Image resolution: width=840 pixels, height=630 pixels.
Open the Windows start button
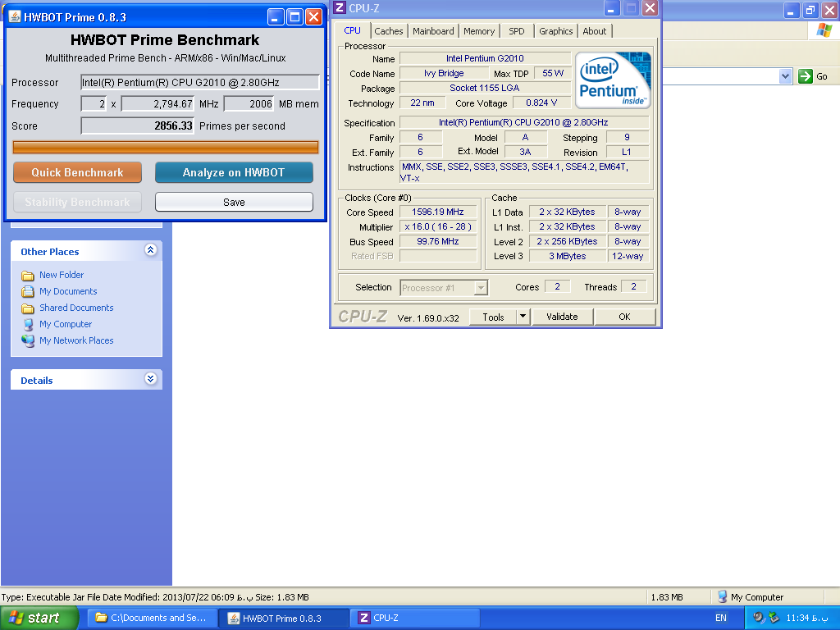click(x=39, y=618)
